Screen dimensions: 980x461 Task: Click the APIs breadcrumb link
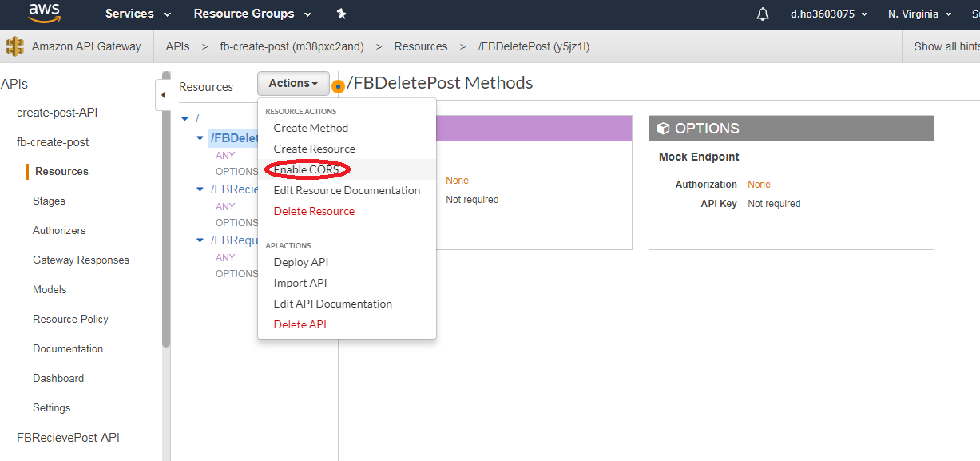[177, 46]
